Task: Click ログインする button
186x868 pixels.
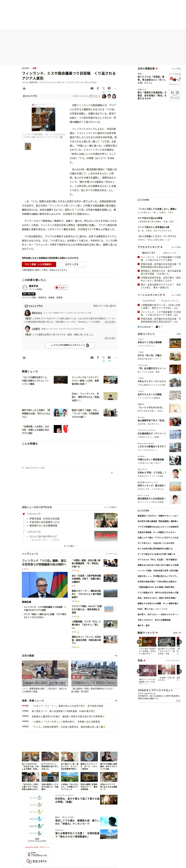Action: click(x=72, y=264)
